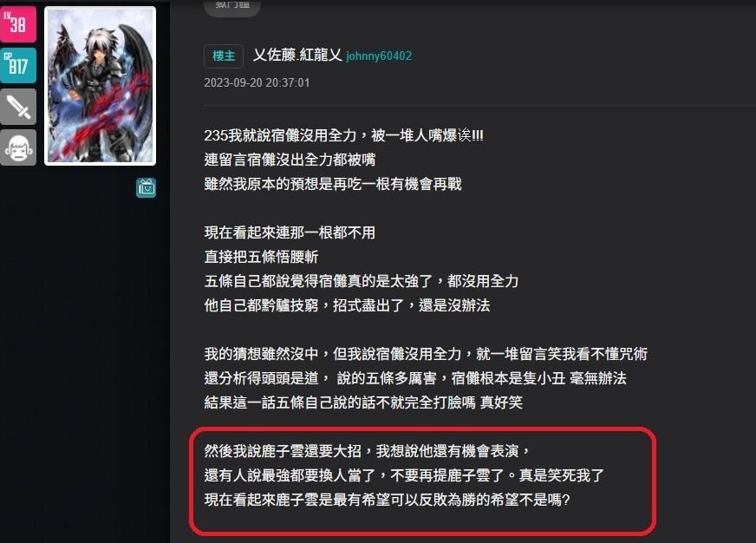Image resolution: width=756 pixels, height=543 pixels.
Task: Click the sentence 直接把五條悟腰斬
Action: click(x=261, y=257)
